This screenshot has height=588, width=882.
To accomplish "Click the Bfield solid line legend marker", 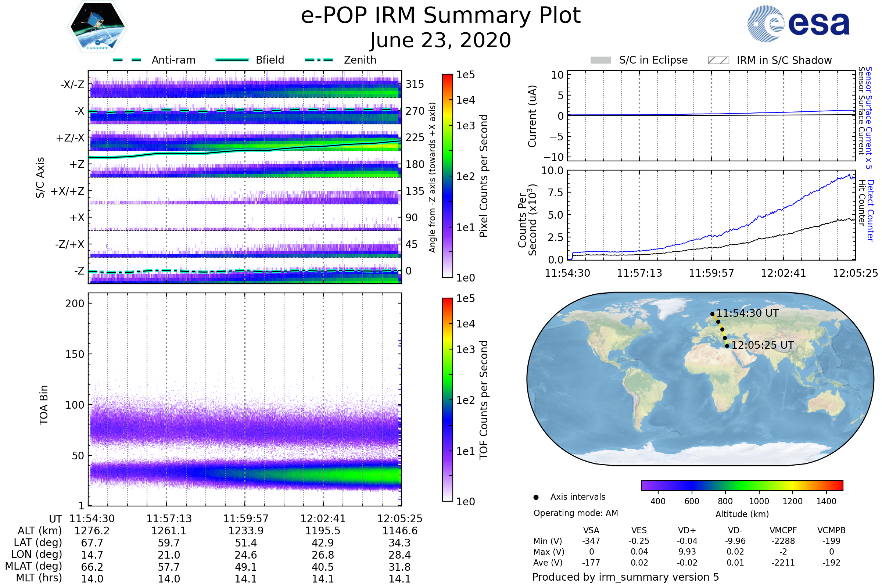I will [x=232, y=60].
